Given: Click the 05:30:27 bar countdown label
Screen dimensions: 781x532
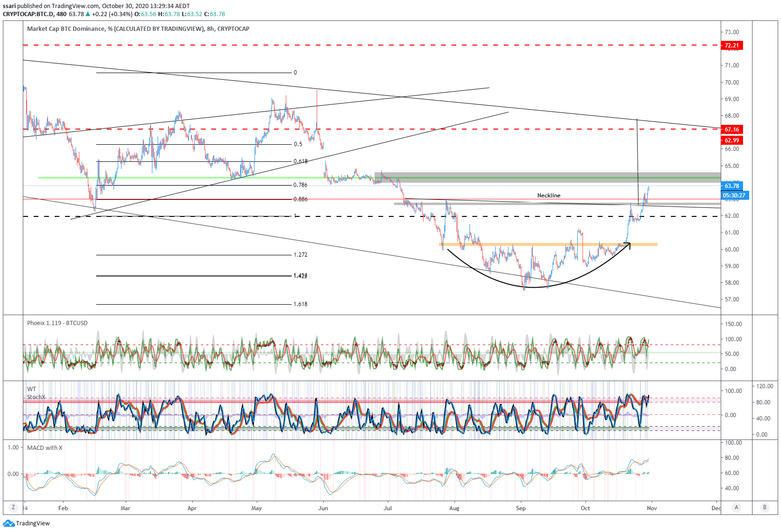Looking at the screenshot, I should pyautogui.click(x=734, y=195).
